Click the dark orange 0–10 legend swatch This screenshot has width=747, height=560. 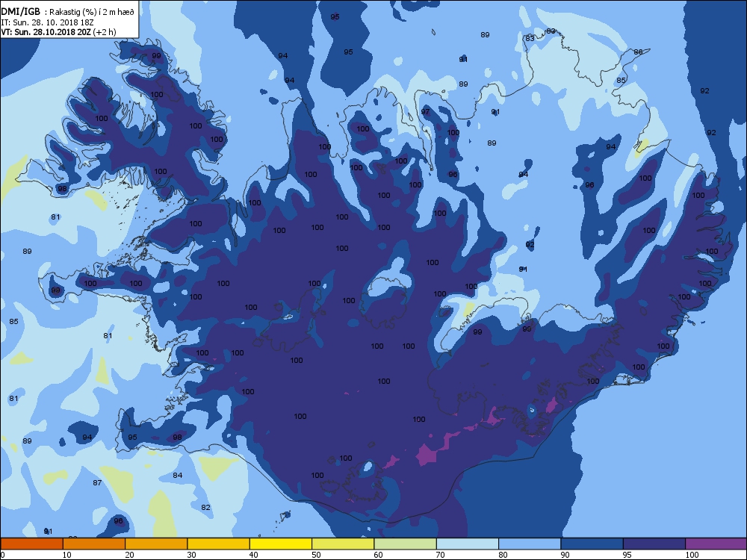[31, 544]
